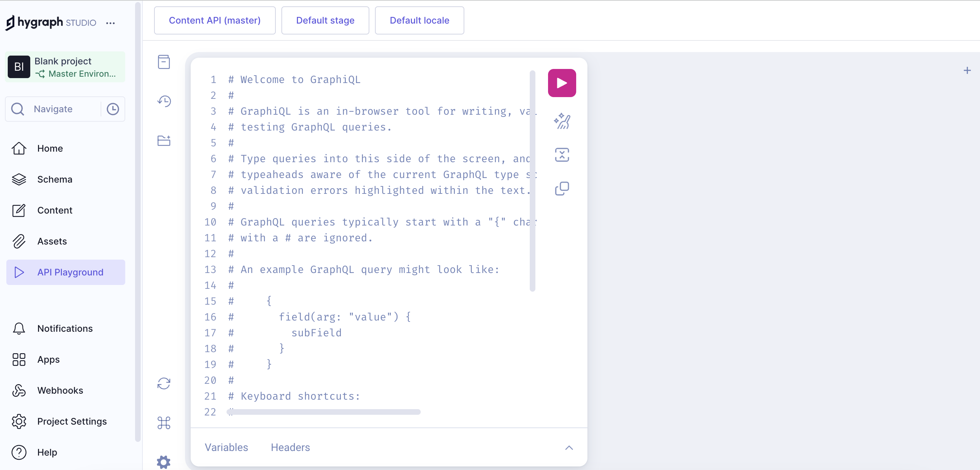Show query history panel icon
Viewport: 980px width, 470px height.
(x=164, y=101)
